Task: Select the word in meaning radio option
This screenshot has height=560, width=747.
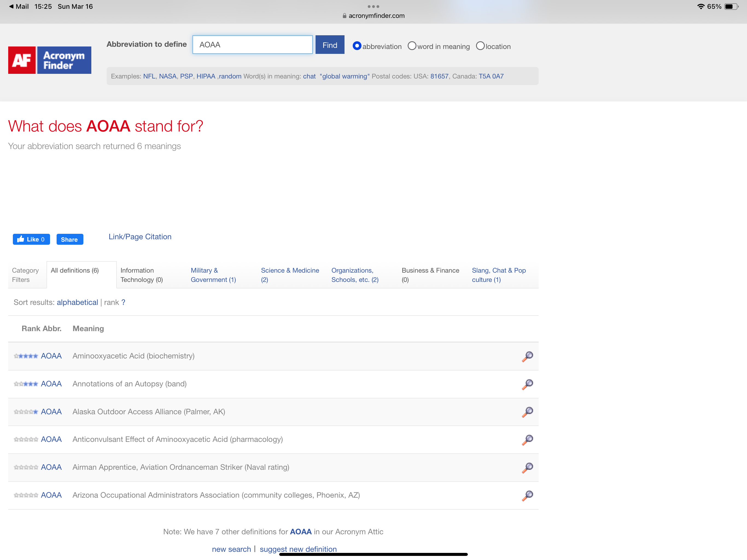Action: (412, 46)
